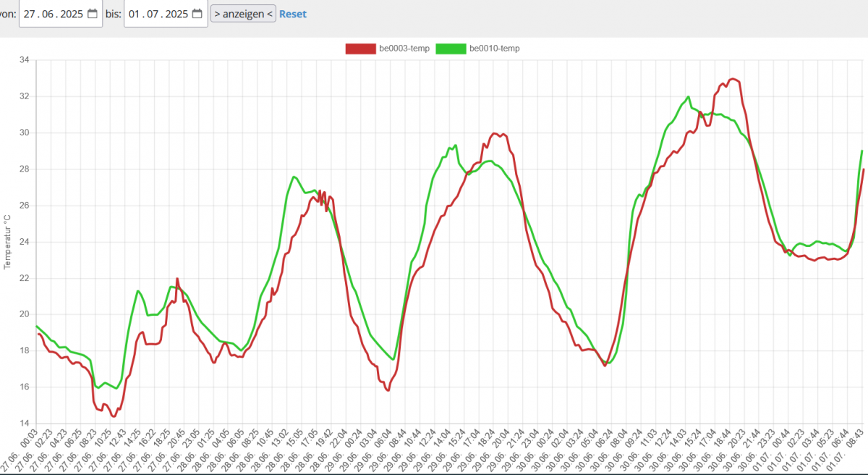Select the day "27" in the start date

(30, 14)
